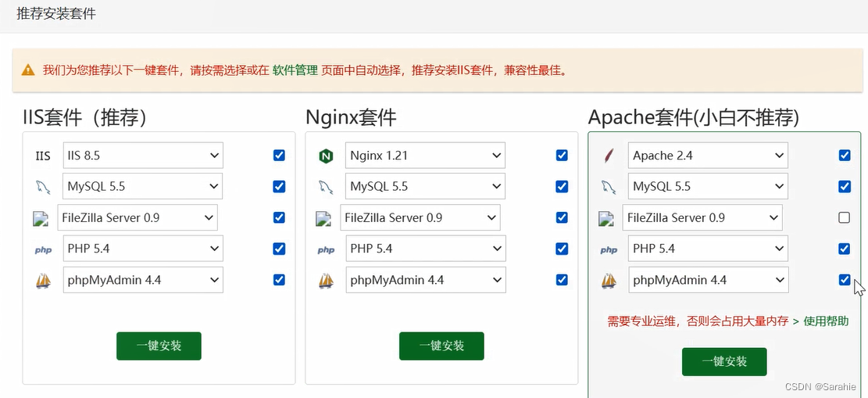Click 一键安装 button under Apache suite
The image size is (868, 398).
coord(724,362)
